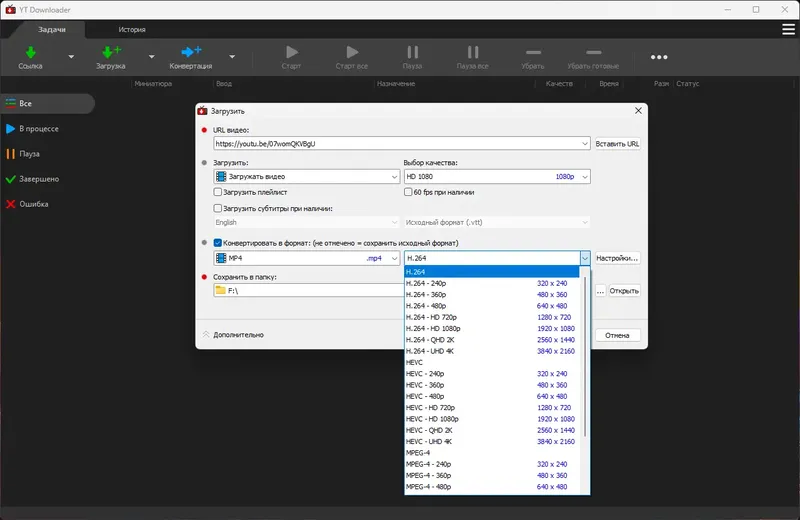Enable the 60 fps при наличии checkbox
Screen dimensions: 800x520
point(408,192)
